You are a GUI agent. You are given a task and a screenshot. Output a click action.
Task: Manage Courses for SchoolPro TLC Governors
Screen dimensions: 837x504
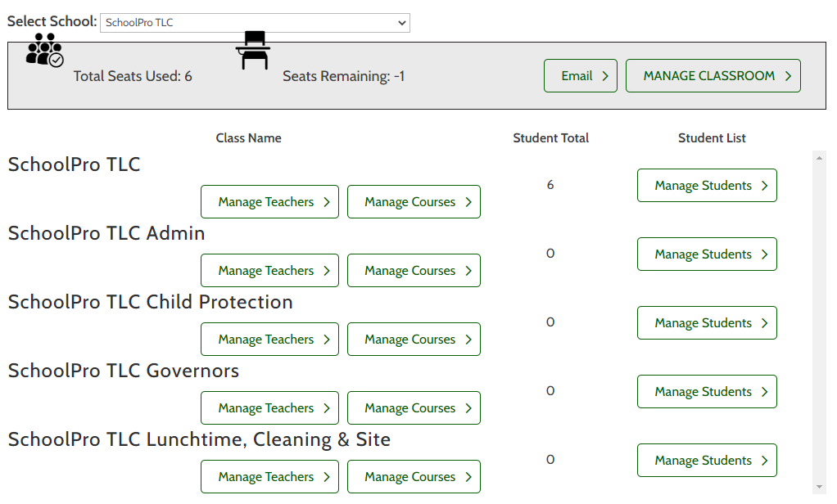pyautogui.click(x=414, y=408)
